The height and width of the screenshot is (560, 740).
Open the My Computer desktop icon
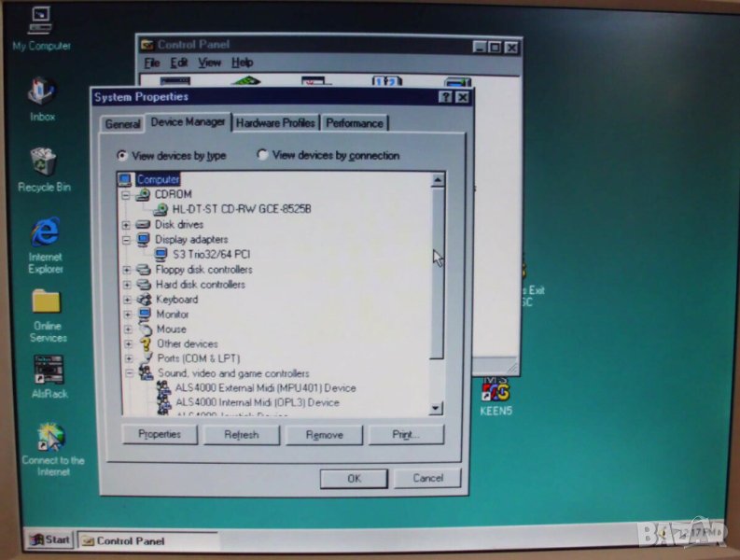[x=39, y=22]
